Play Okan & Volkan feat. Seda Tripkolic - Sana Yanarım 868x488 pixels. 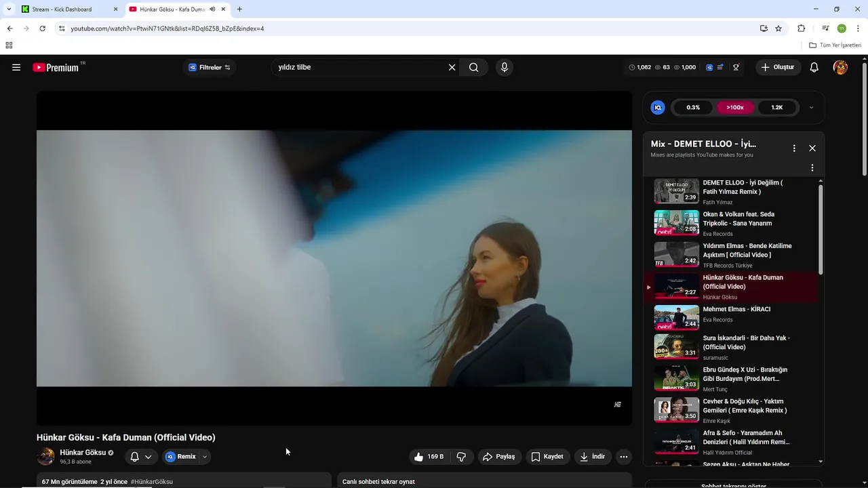pyautogui.click(x=731, y=223)
